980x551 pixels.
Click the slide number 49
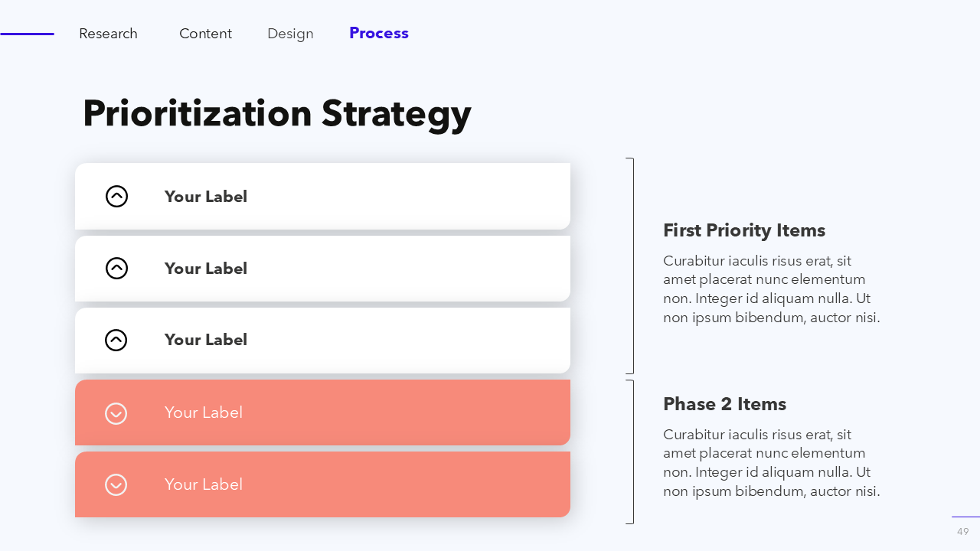click(x=962, y=531)
